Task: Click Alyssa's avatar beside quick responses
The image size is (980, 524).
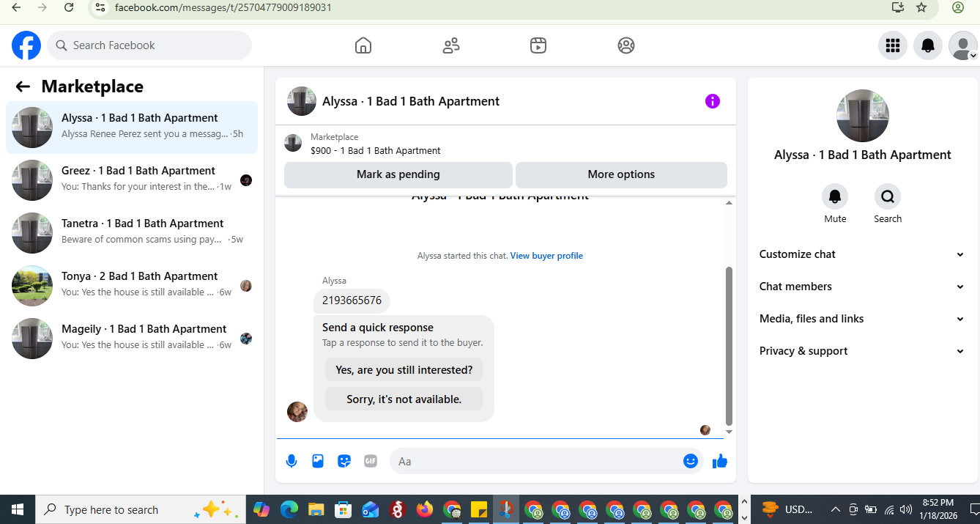Action: [x=297, y=412]
